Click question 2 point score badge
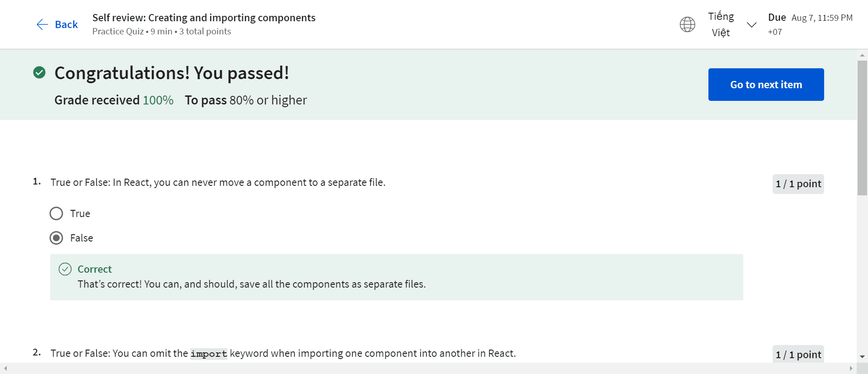This screenshot has width=868, height=374. tap(798, 355)
